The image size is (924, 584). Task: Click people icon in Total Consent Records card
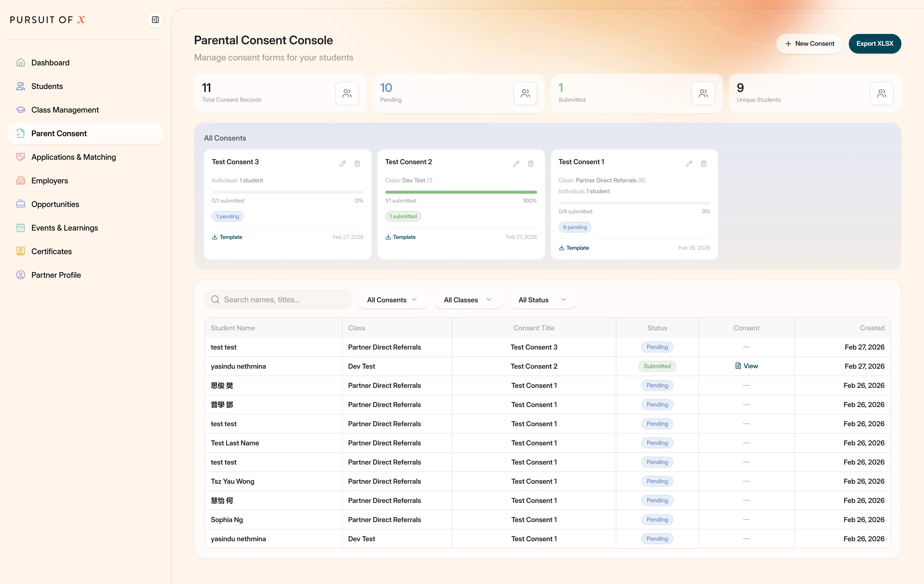[347, 93]
